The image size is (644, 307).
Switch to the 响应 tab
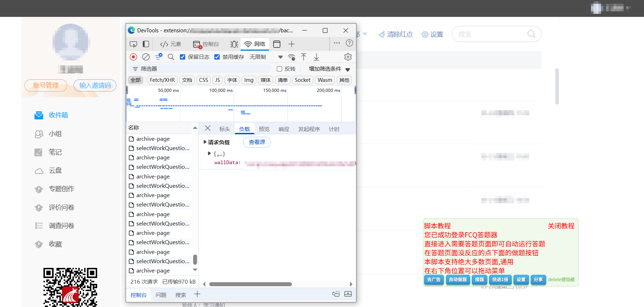click(284, 129)
